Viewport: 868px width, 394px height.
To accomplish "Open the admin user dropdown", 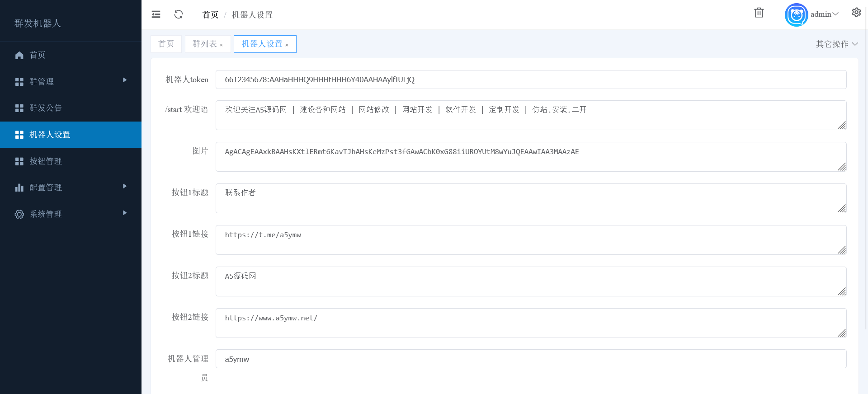I will [x=824, y=14].
